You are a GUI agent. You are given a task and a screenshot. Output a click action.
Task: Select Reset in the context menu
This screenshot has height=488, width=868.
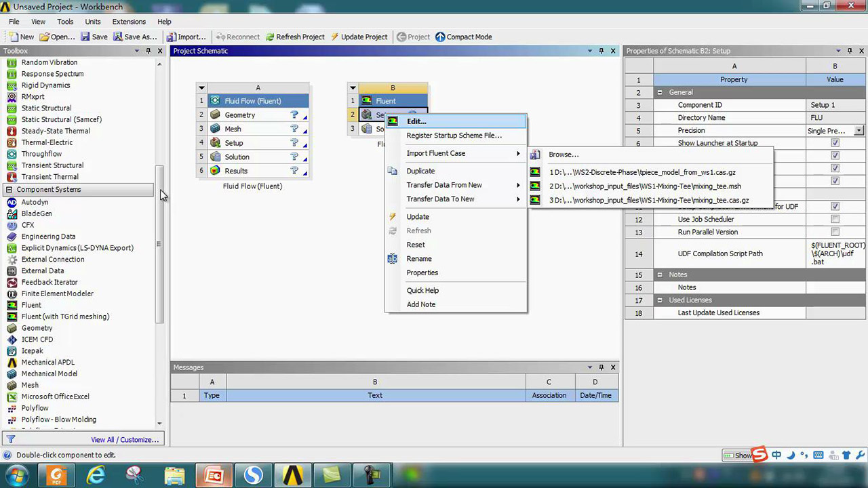pyautogui.click(x=456, y=245)
